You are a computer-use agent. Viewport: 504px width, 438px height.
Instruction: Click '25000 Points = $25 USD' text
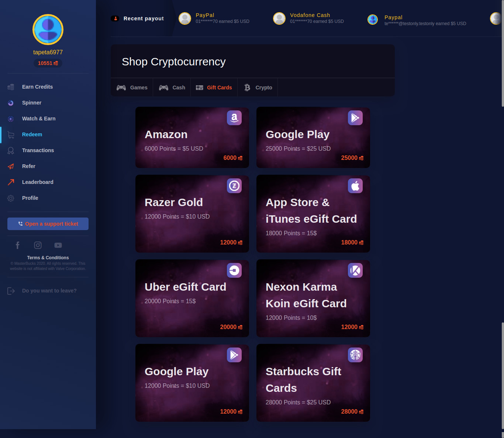click(x=298, y=148)
